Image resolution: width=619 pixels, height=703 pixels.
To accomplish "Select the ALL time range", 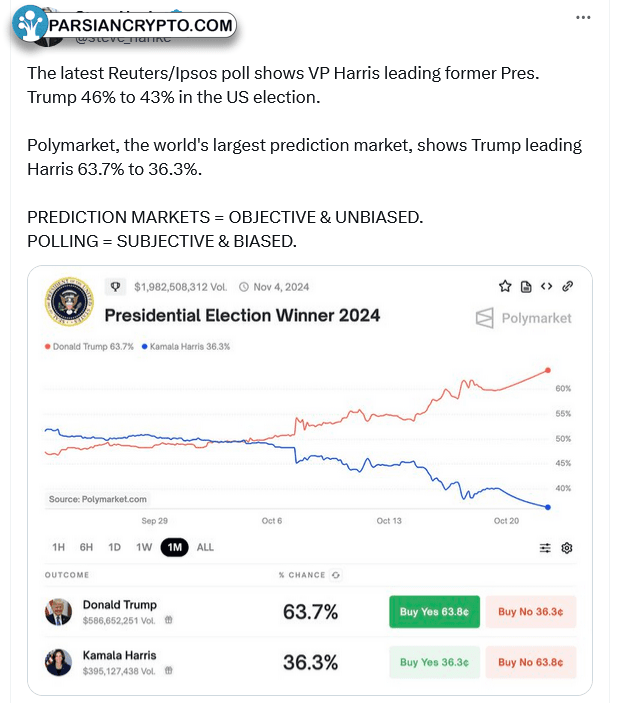I will pos(205,547).
